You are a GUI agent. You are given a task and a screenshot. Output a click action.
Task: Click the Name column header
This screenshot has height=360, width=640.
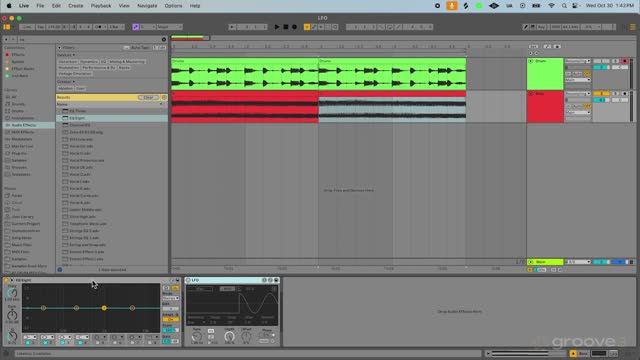point(62,104)
